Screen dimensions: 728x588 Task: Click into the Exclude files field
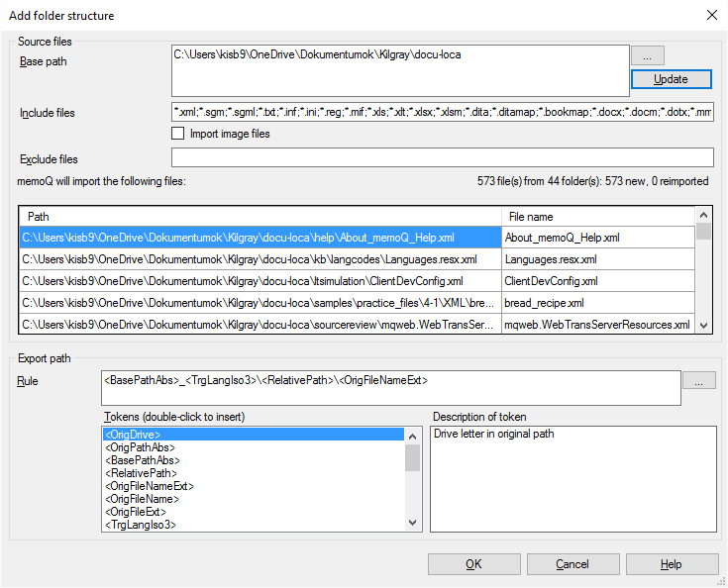[442, 158]
